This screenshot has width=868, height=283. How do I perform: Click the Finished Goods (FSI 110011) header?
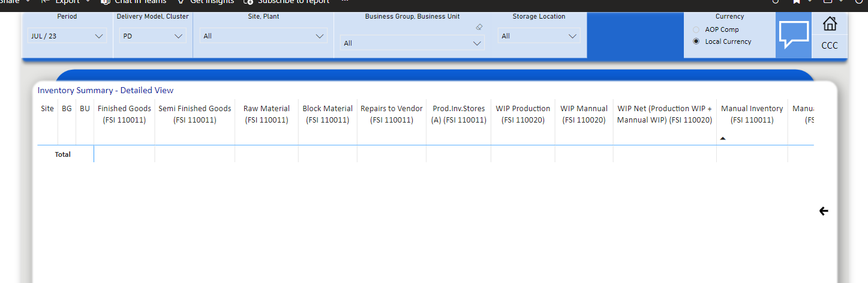(124, 114)
